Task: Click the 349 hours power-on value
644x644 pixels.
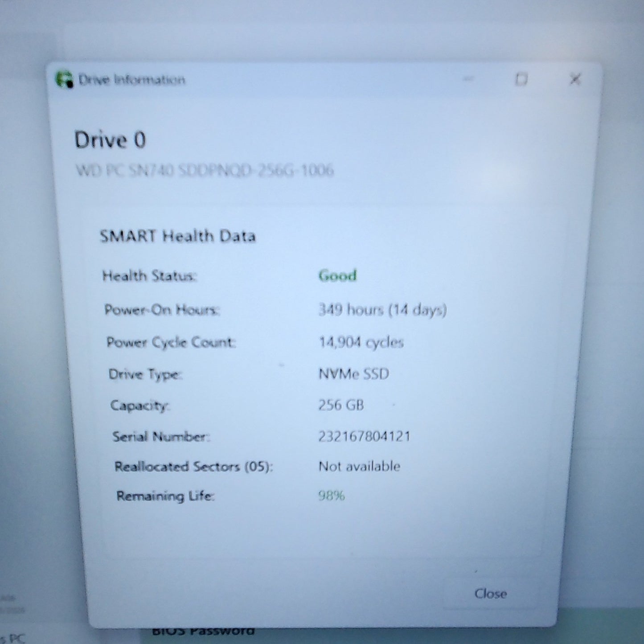Action: click(382, 310)
